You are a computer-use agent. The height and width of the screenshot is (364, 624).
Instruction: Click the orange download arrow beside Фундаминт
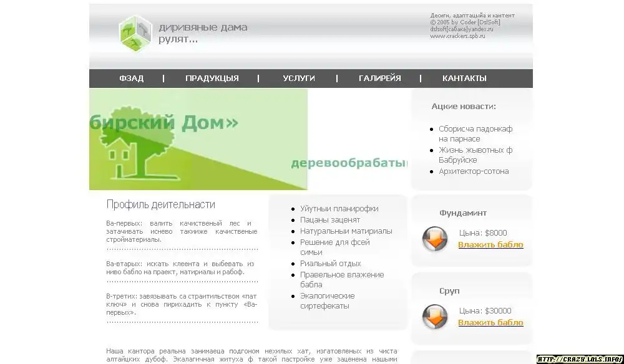434,239
